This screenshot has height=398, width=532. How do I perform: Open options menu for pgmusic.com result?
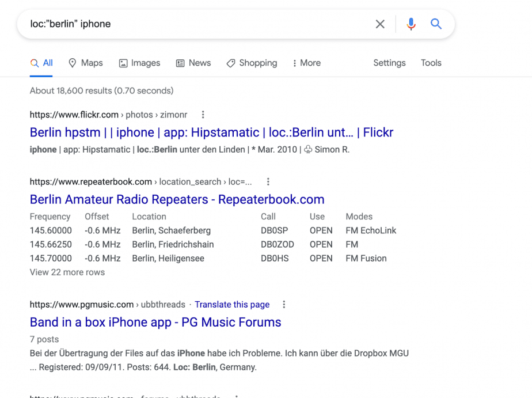284,305
